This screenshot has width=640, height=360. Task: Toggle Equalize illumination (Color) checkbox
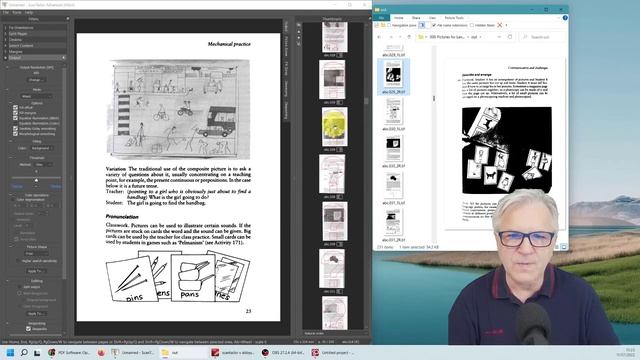[16, 123]
